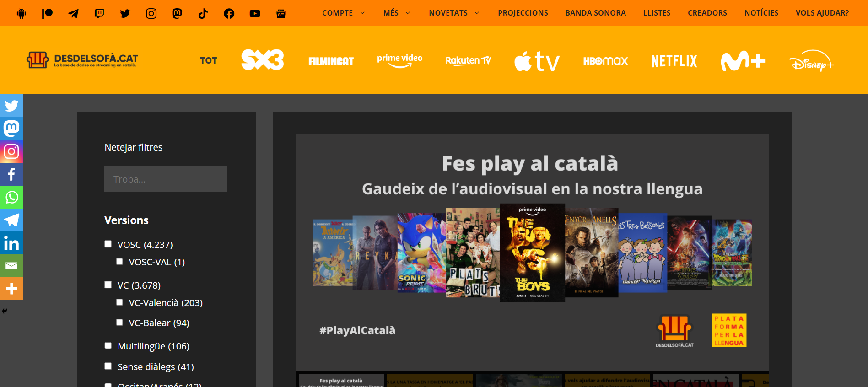The image size is (868, 387).
Task: Open the Instagram icon in top bar
Action: click(x=151, y=13)
